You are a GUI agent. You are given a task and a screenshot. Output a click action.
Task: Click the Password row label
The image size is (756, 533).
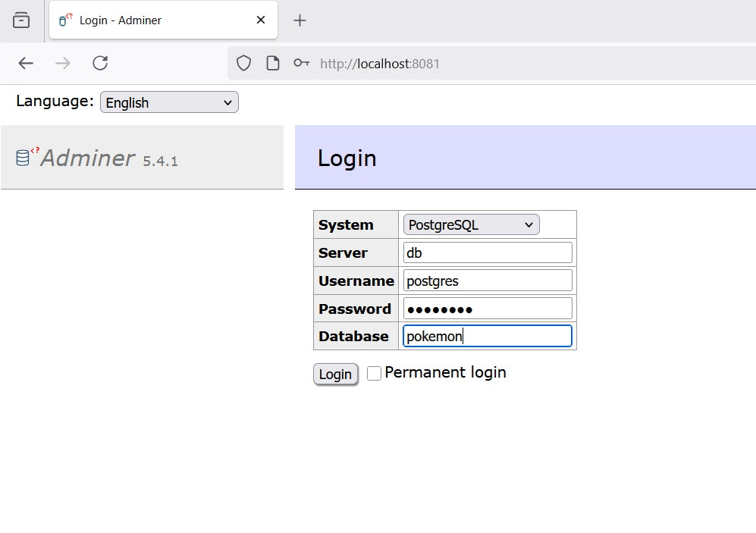point(355,309)
